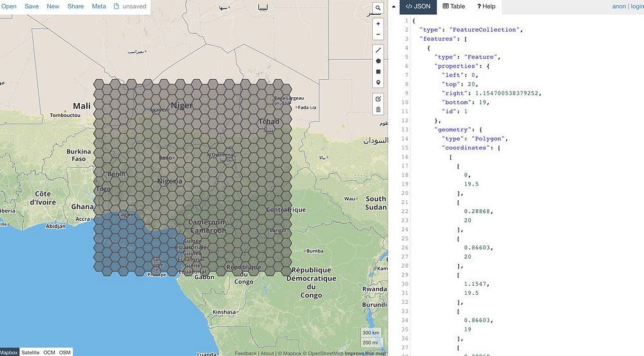Screen dimensions: 644x356
Task: Open the About link
Action: click(267, 353)
